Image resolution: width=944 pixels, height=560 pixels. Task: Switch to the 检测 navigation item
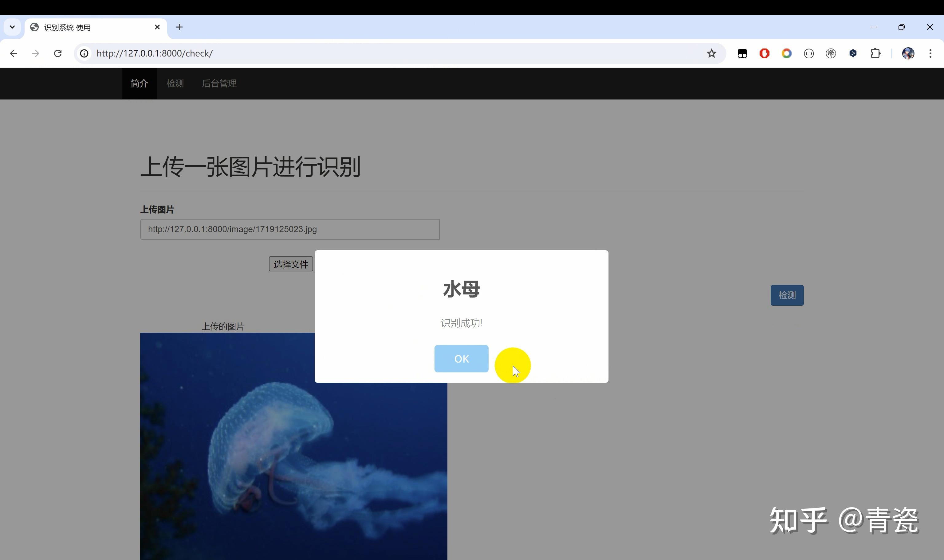pyautogui.click(x=175, y=84)
